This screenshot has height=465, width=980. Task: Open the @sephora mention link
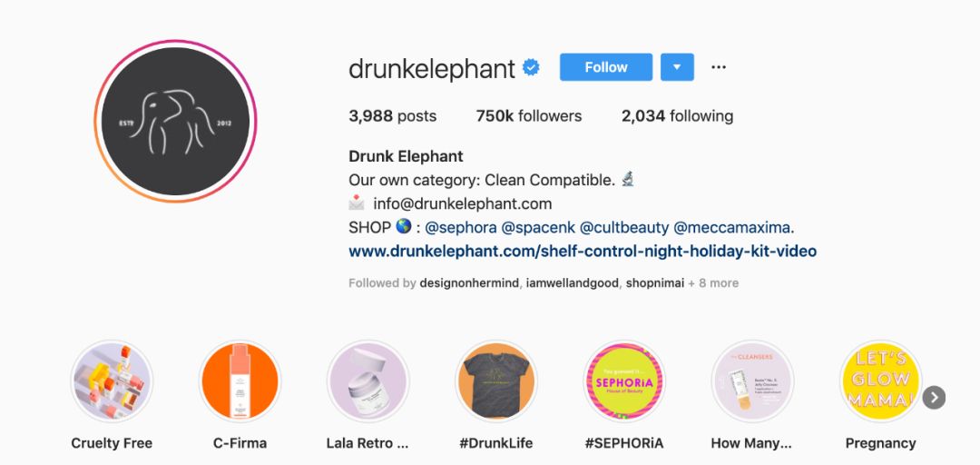(x=461, y=227)
